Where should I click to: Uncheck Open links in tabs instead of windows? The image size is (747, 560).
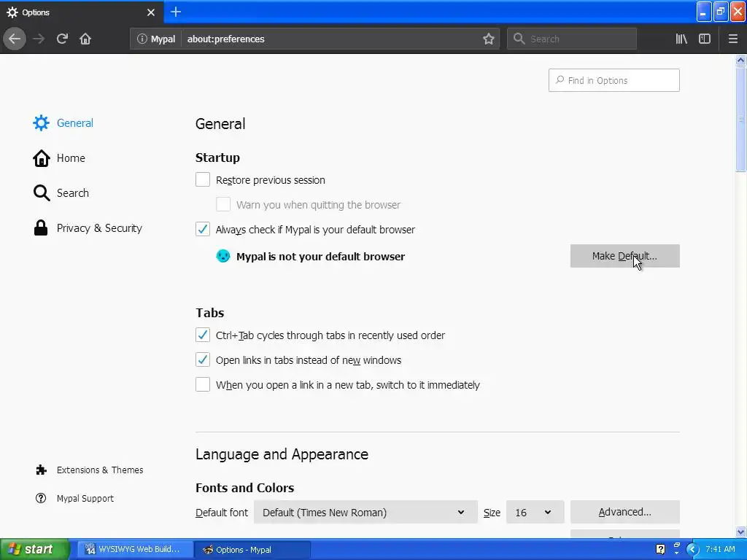[x=203, y=359]
